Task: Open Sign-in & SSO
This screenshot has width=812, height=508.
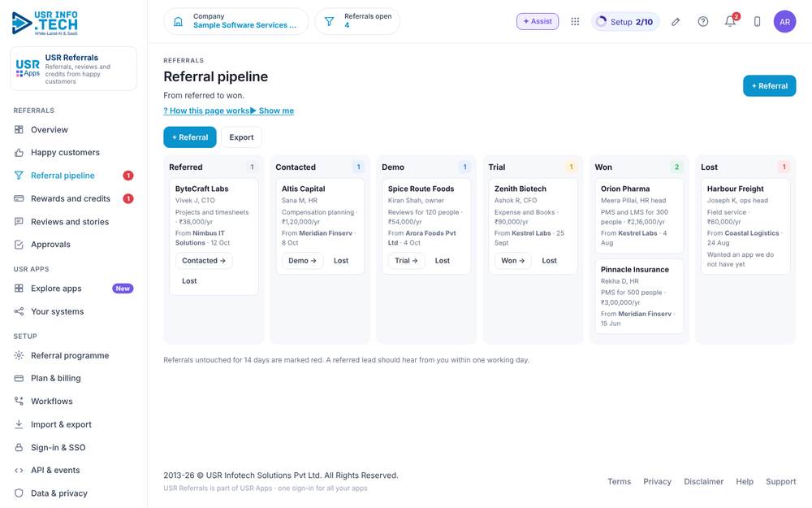Action: [74, 447]
